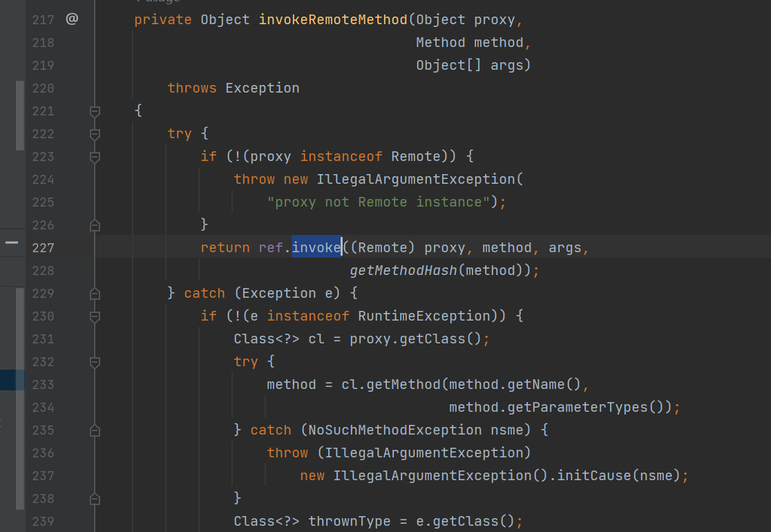
Task: Click IllegalArgumentException on line 224
Action: [x=415, y=179]
